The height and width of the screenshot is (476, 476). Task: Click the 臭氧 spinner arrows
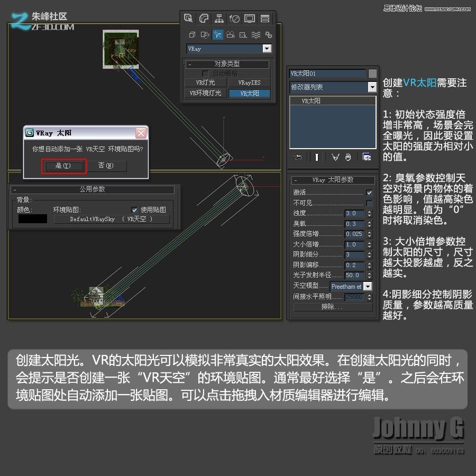[369, 224]
